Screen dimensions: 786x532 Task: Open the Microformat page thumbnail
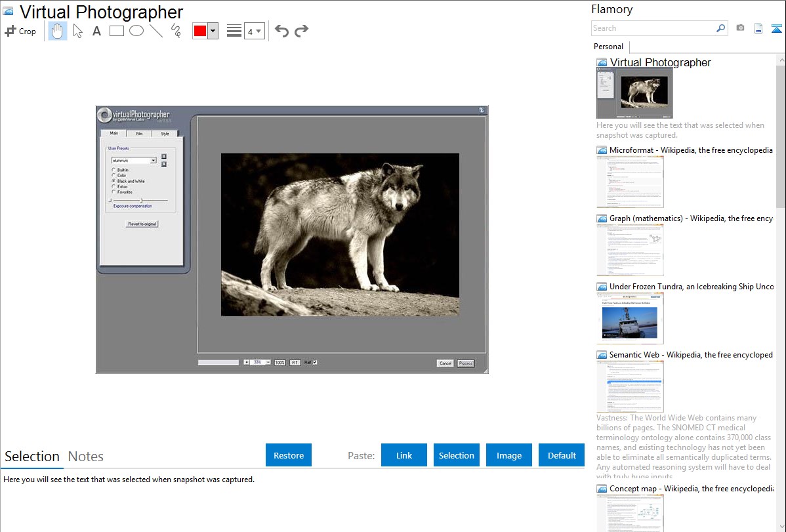(630, 182)
